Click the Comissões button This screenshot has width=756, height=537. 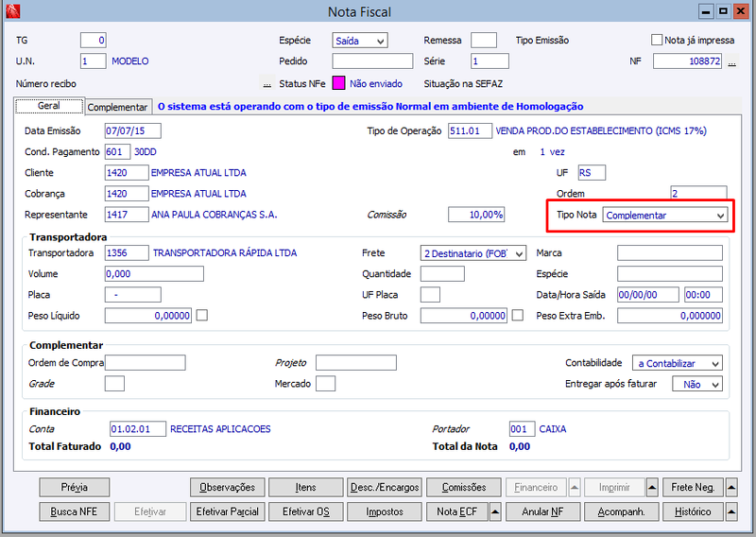[x=464, y=487]
